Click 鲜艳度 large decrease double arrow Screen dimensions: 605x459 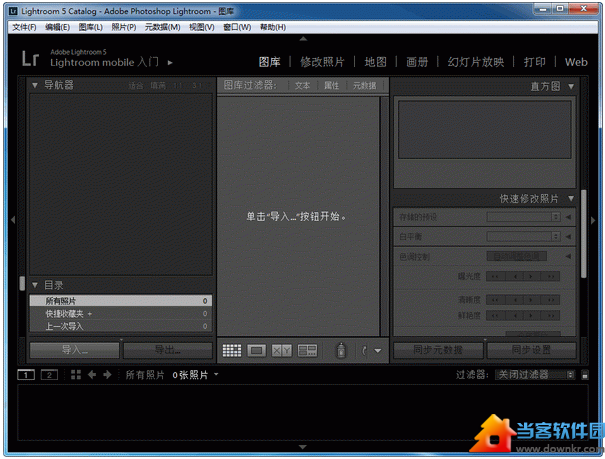[495, 316]
